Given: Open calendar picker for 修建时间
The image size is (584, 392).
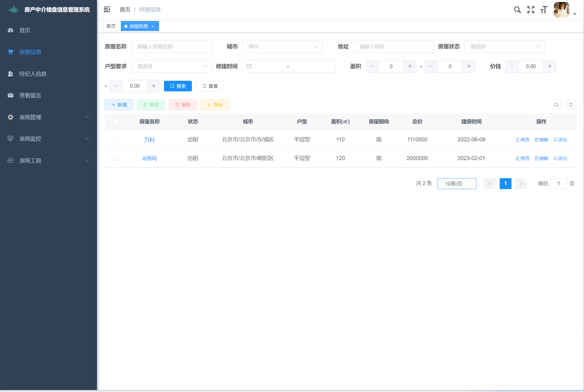Looking at the screenshot, I should 249,66.
